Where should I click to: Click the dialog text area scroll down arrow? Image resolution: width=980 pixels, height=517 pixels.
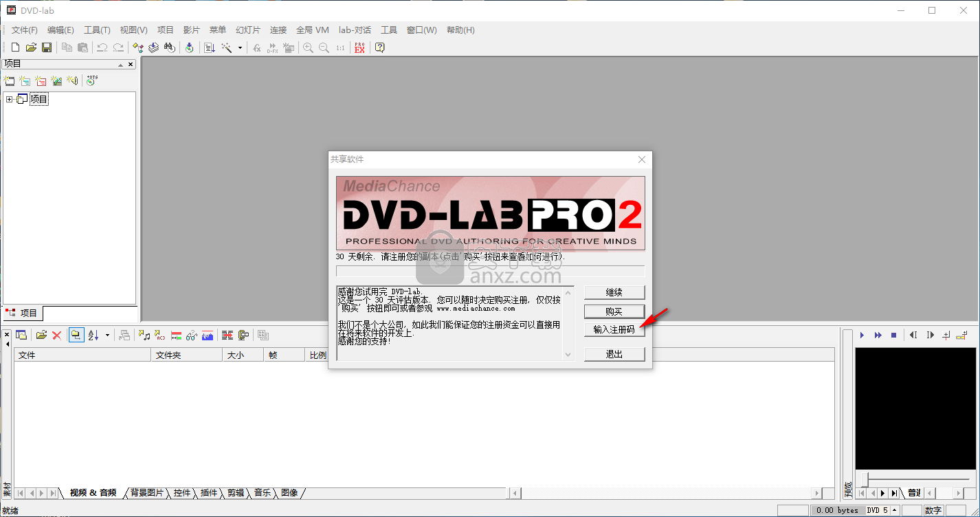568,355
